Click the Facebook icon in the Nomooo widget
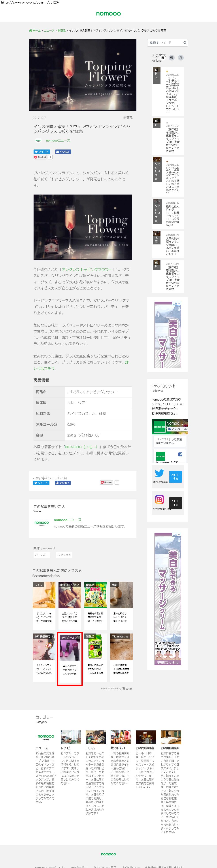The image size is (217, 868). [180, 454]
